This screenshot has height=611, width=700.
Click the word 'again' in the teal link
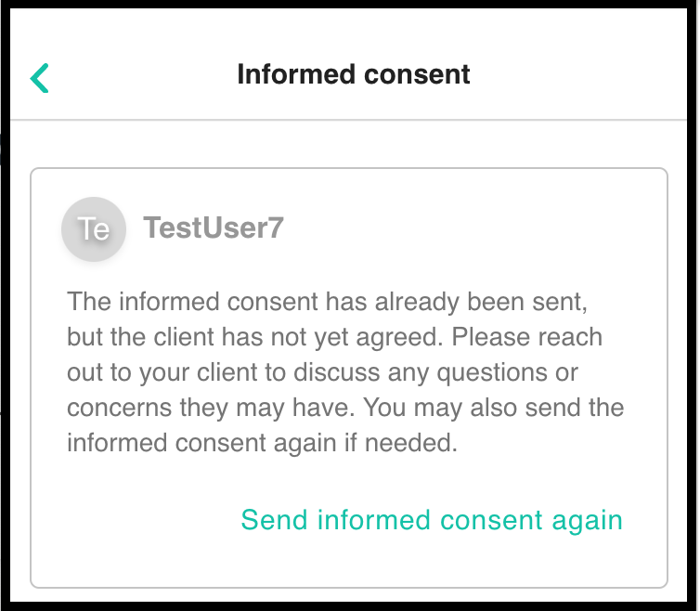587,521
